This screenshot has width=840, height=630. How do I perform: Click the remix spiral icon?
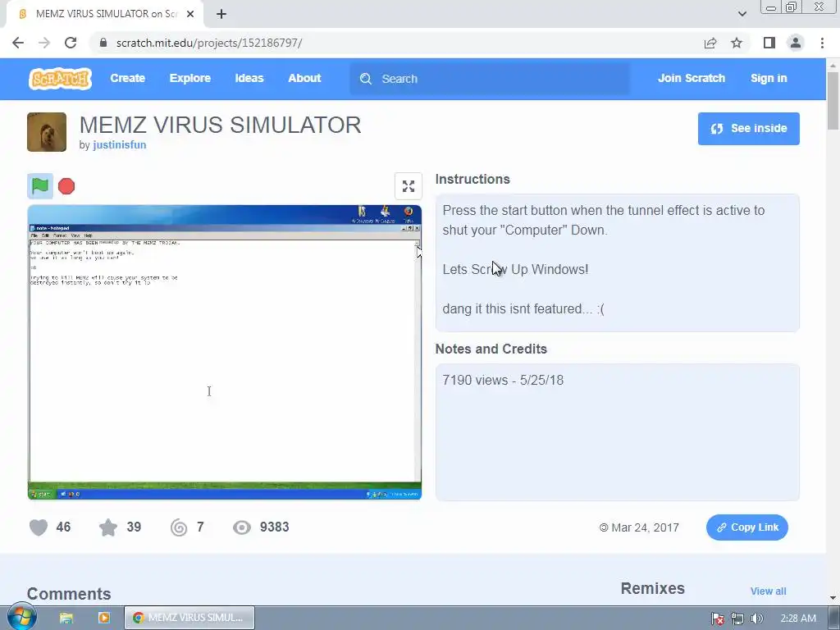179,527
